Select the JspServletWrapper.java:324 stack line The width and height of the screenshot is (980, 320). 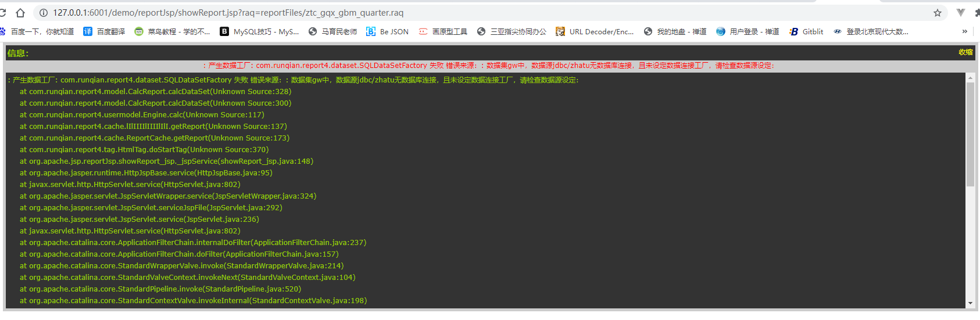168,196
